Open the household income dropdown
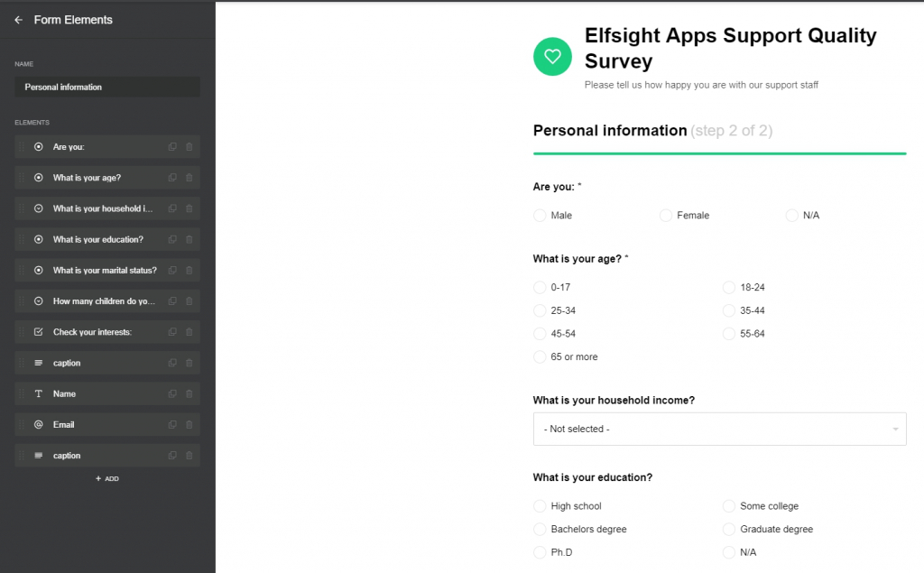 [x=719, y=430]
